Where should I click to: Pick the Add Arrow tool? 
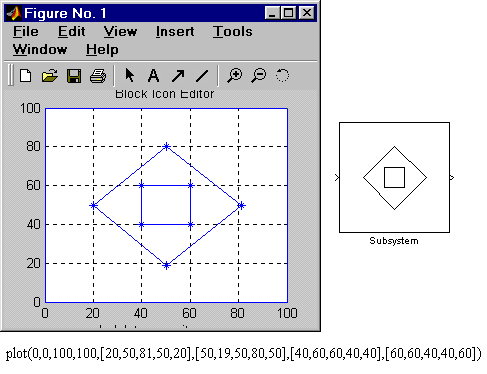[x=178, y=76]
